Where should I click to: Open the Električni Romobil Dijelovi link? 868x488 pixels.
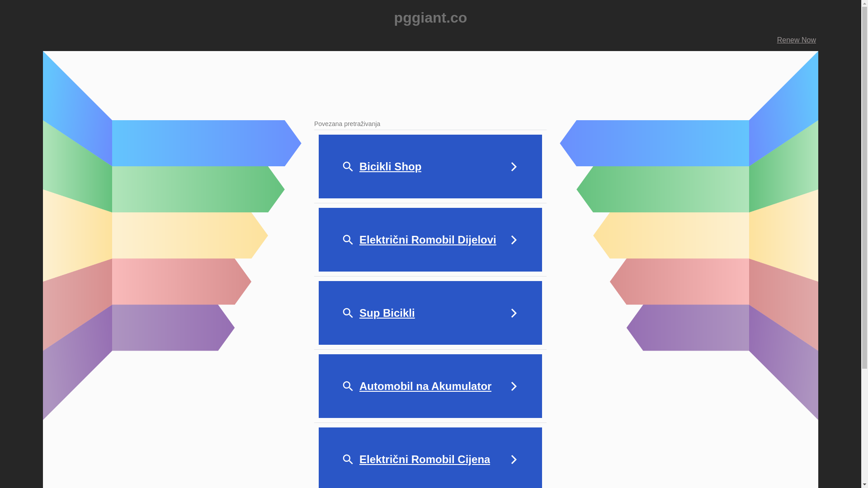428,240
